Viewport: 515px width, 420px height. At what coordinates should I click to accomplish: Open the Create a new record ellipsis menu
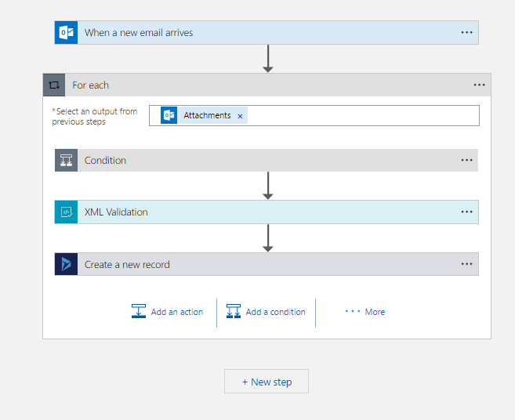pyautogui.click(x=466, y=264)
